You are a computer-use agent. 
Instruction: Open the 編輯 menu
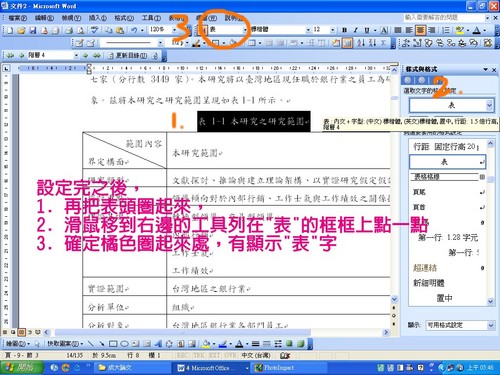point(44,18)
